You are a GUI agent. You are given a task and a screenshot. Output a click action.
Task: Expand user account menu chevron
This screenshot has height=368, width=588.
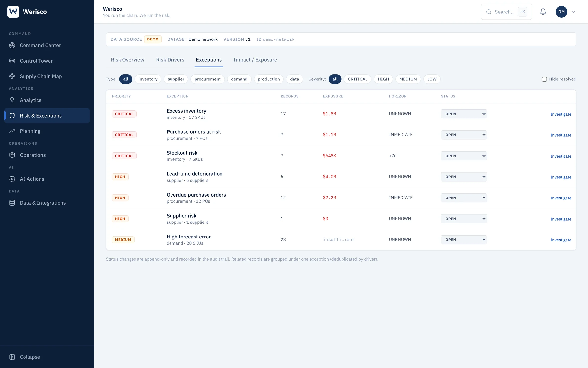(x=573, y=12)
